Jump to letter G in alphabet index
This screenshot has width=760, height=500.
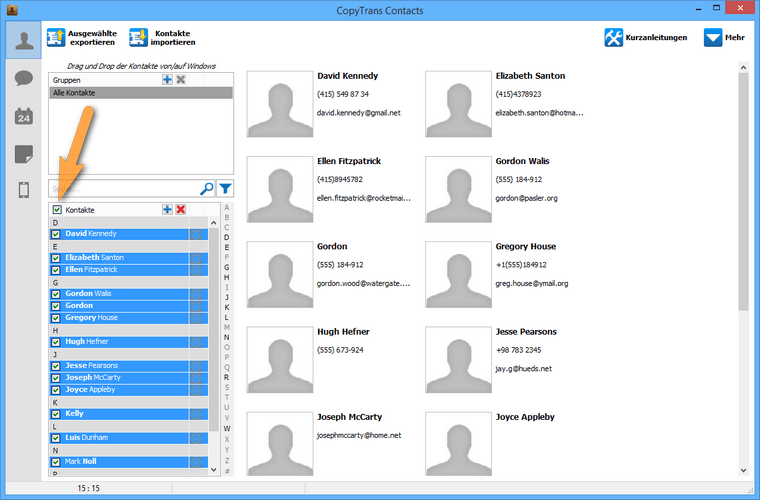click(x=226, y=267)
